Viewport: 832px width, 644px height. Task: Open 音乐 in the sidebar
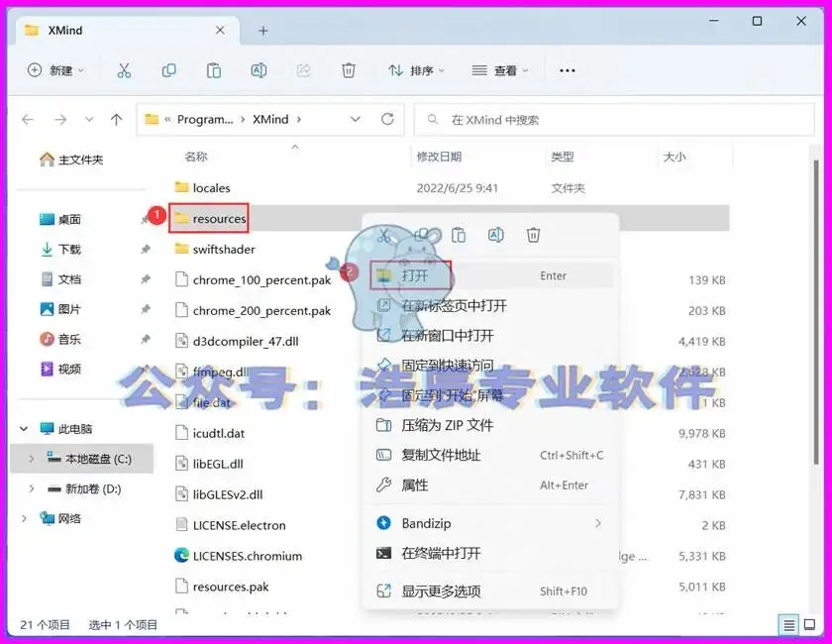click(60, 339)
